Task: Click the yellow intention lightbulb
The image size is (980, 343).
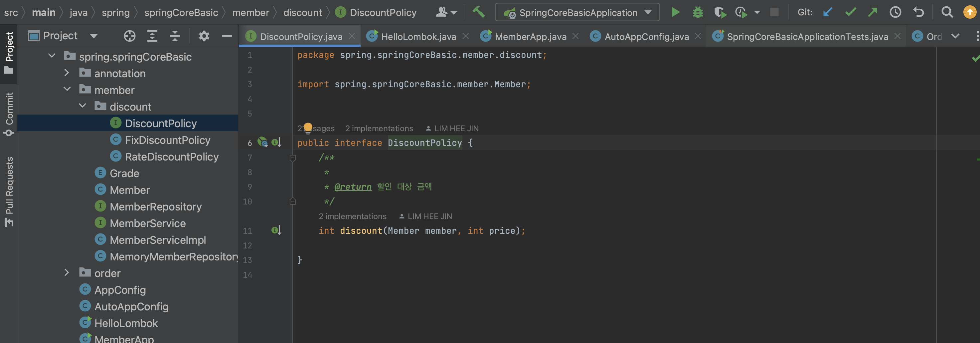Action: click(x=308, y=128)
